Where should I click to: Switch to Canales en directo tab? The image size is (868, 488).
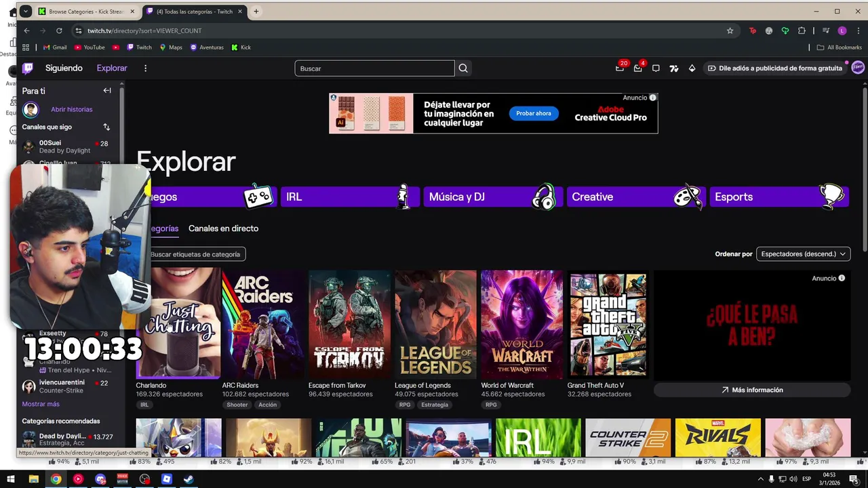click(223, 228)
